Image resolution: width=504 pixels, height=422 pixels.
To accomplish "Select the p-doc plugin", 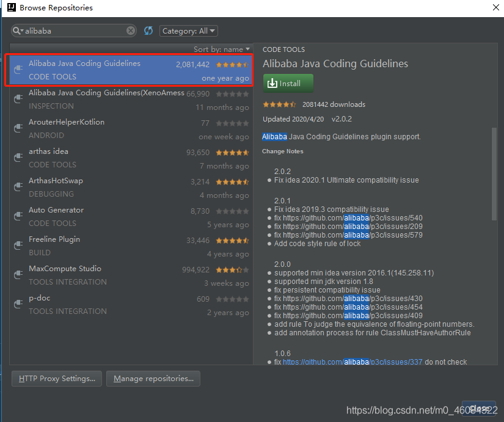I will (130, 305).
